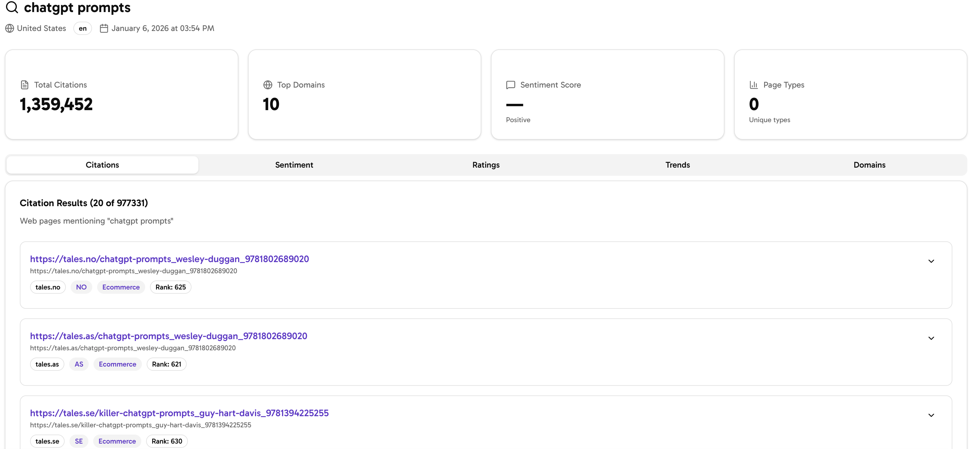Click the Rank: 621 badge
This screenshot has width=980, height=449.
(x=166, y=364)
